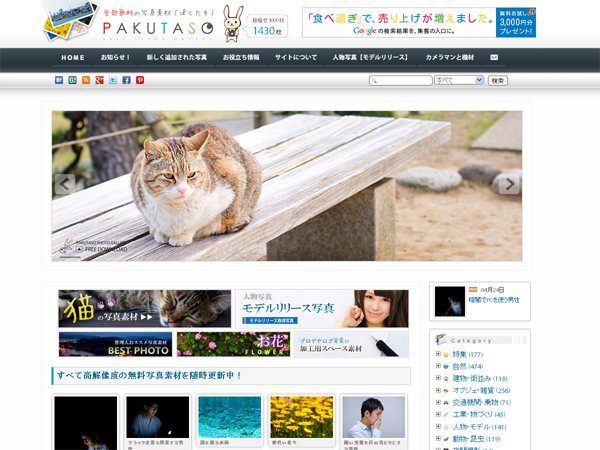The height and width of the screenshot is (450, 600).
Task: Open the オブジェ・雑貨 (256) category link
Action: (x=481, y=391)
